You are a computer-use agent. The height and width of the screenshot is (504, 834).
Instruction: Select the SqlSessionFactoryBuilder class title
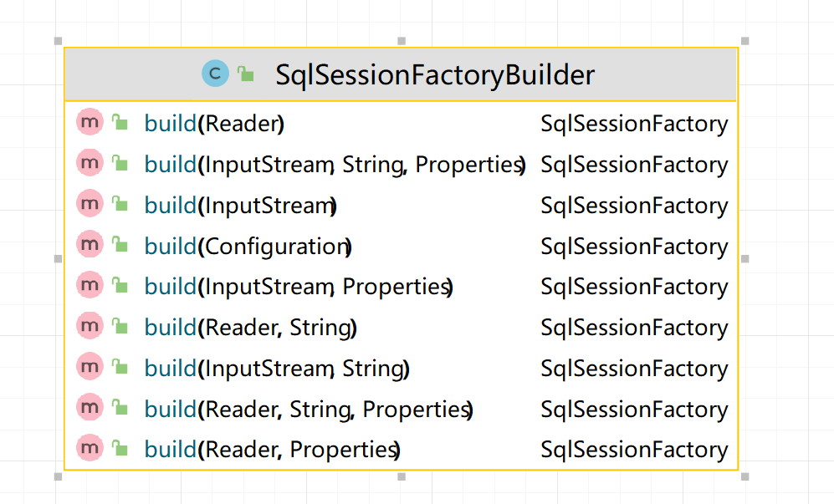point(435,75)
